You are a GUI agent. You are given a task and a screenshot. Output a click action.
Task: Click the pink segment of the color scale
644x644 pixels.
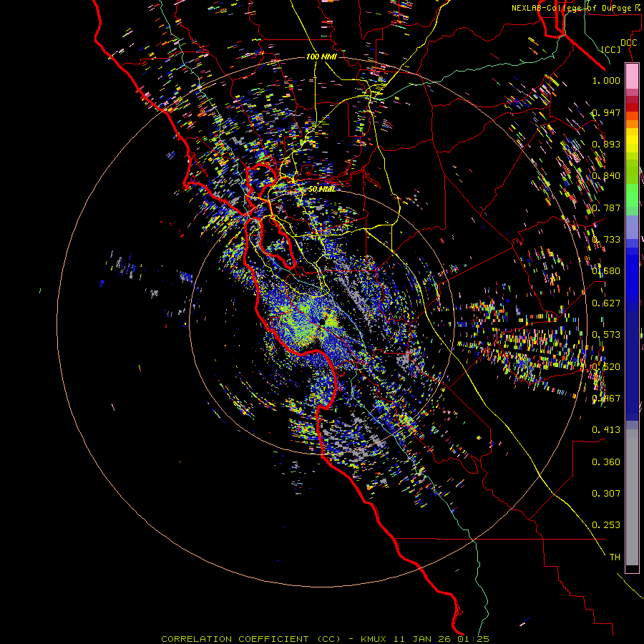(632, 77)
